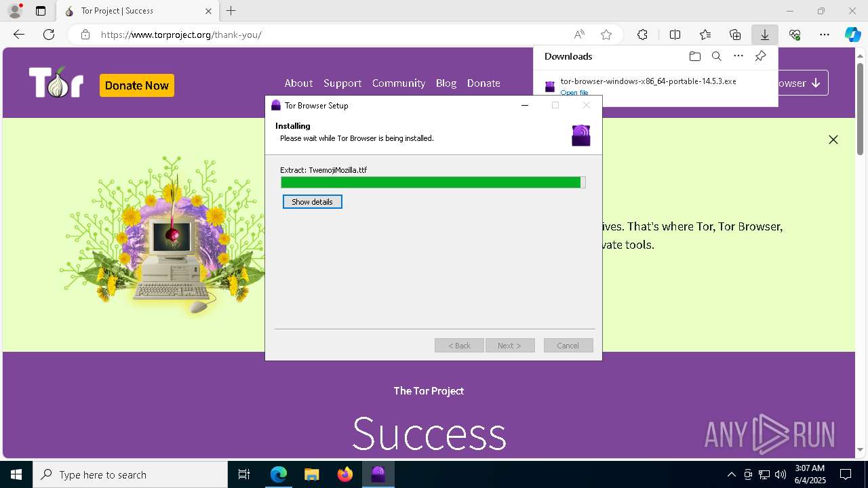Open the Donate menu item
The height and width of the screenshot is (488, 868).
click(484, 83)
